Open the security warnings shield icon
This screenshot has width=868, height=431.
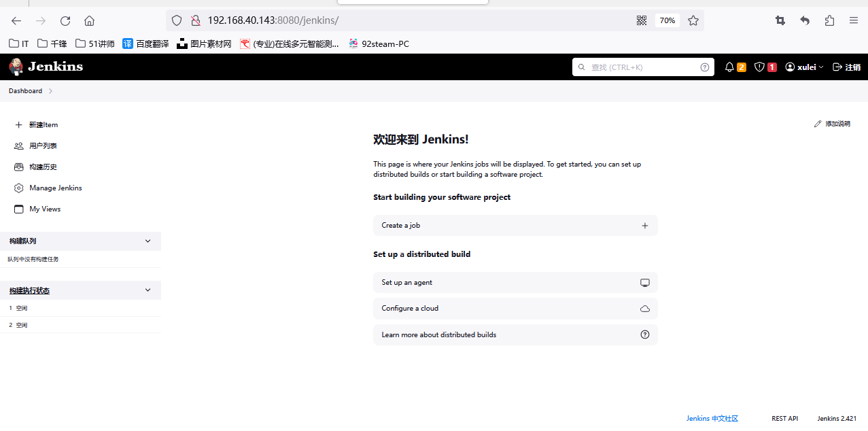759,67
